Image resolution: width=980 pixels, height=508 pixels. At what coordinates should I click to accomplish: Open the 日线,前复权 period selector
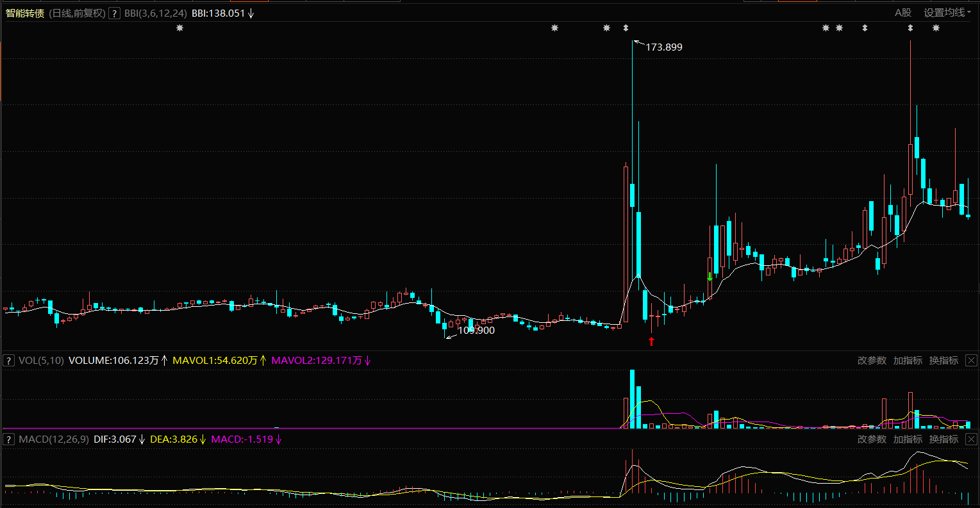coord(76,13)
